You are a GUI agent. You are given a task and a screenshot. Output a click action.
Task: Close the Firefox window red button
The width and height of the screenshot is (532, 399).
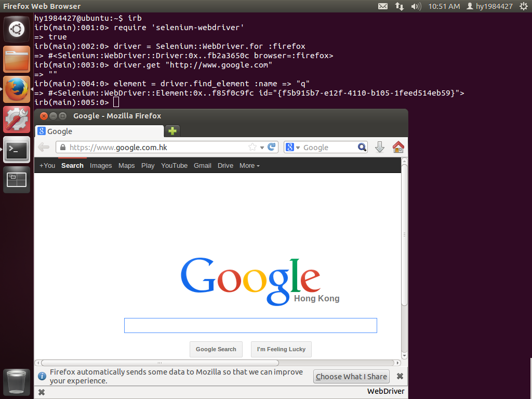[x=44, y=116]
